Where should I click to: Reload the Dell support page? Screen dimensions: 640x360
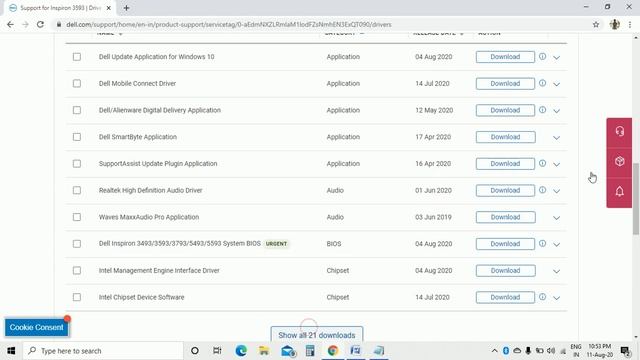click(40, 24)
